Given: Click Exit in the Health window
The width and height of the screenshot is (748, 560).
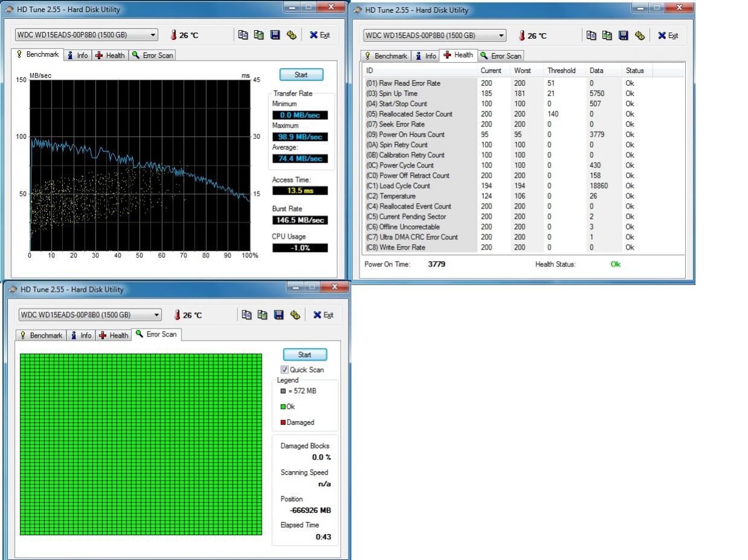Looking at the screenshot, I should pyautogui.click(x=668, y=36).
